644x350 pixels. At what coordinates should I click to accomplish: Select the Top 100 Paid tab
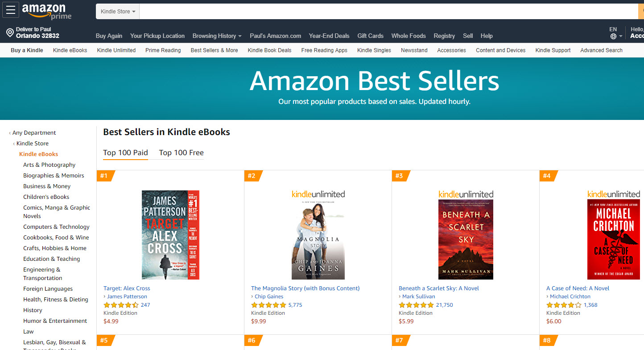pyautogui.click(x=125, y=152)
